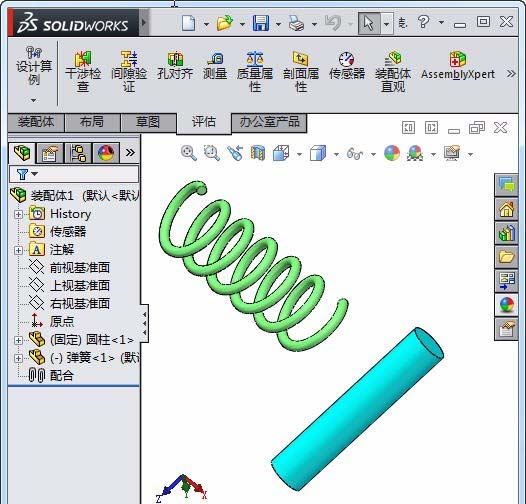Click the New document icon
Screen dimensions: 526x504
pos(188,23)
